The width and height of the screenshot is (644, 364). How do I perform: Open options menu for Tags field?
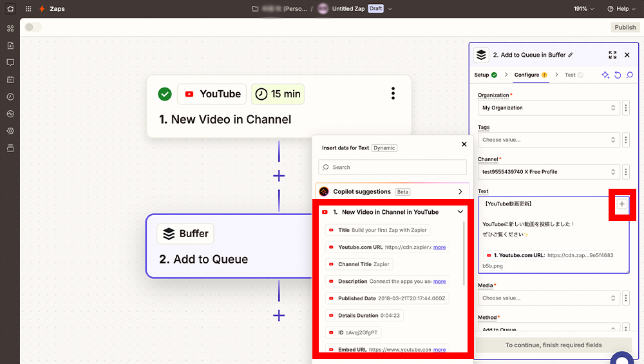click(626, 140)
